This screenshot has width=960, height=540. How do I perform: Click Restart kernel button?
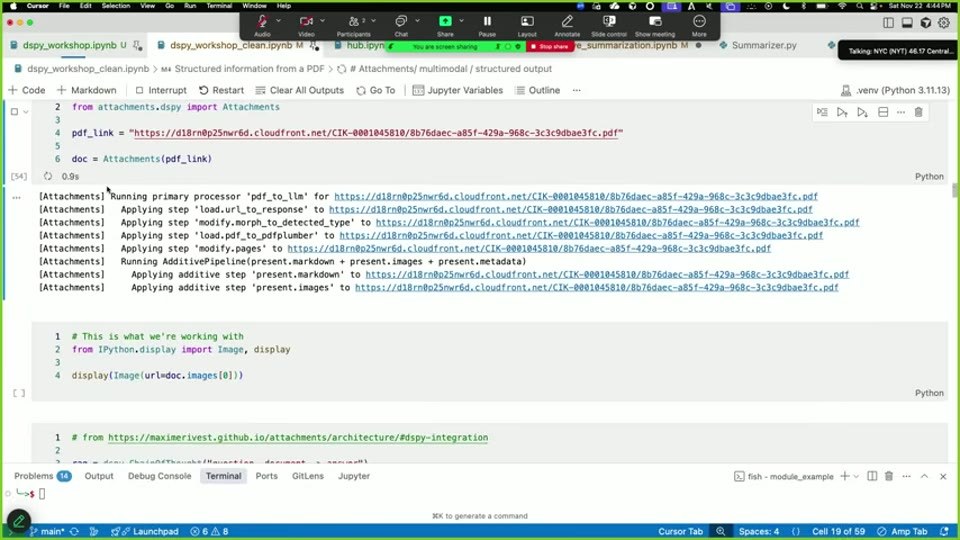(221, 90)
